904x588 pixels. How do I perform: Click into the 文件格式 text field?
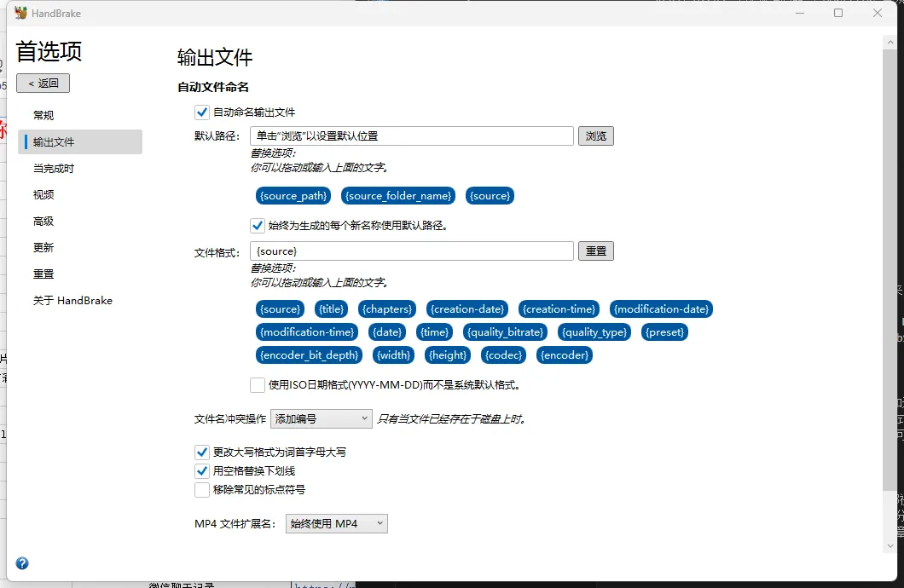tap(412, 251)
